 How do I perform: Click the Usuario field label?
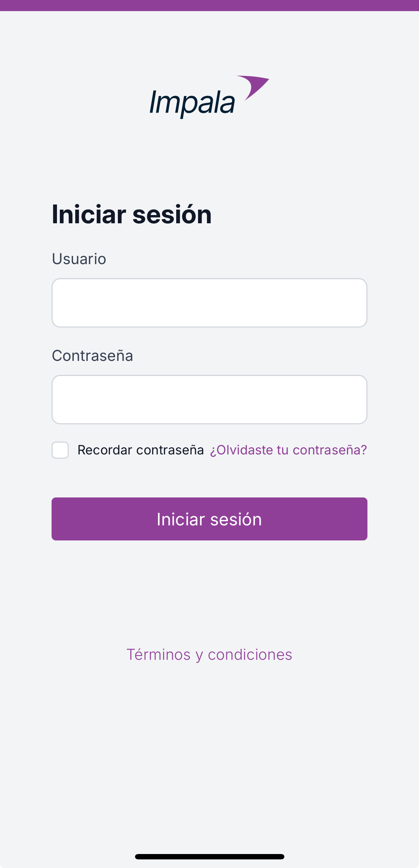tap(79, 259)
